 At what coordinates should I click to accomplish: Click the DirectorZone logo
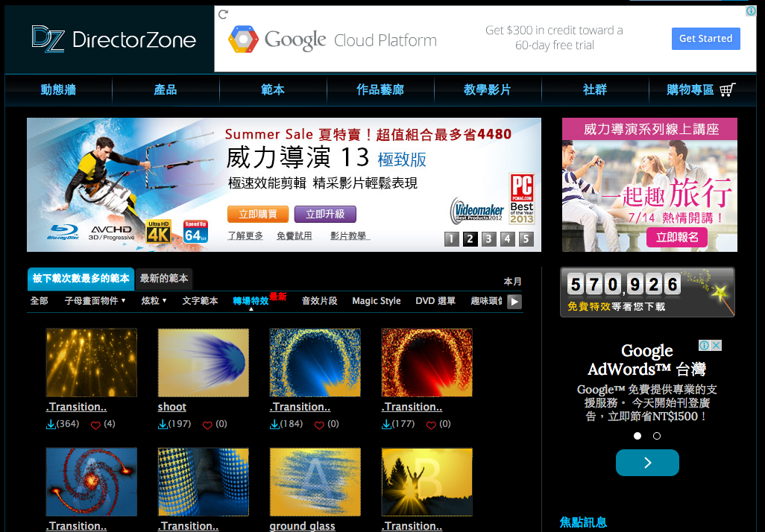click(113, 39)
